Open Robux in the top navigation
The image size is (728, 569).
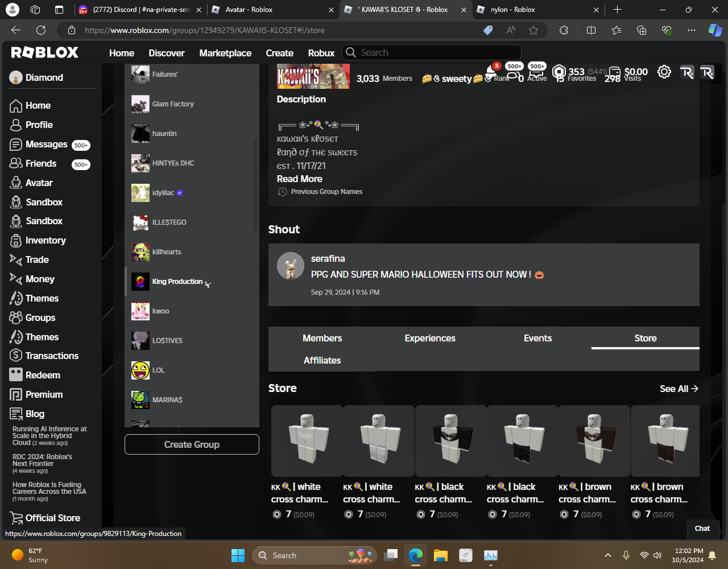(x=321, y=53)
